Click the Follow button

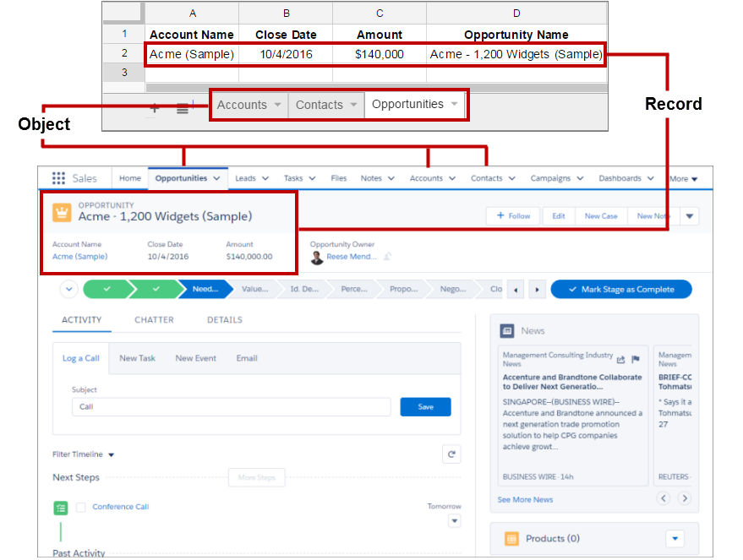pos(514,216)
